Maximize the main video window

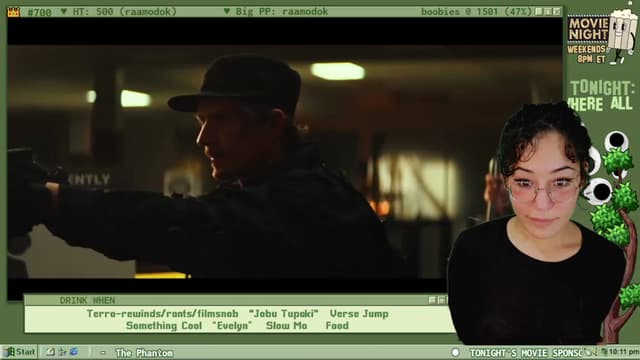pos(548,11)
